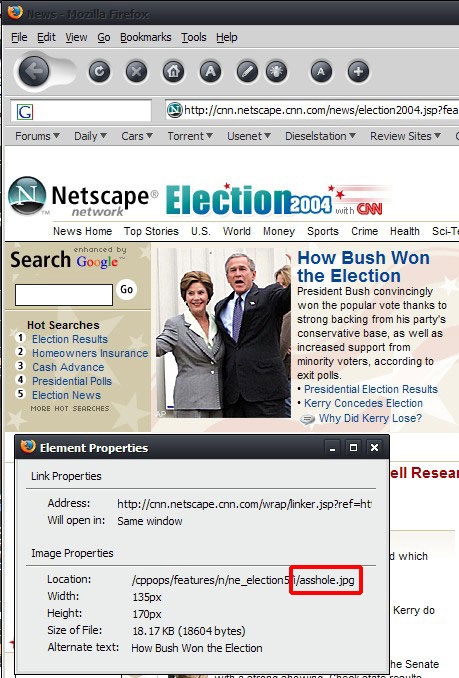This screenshot has width=459, height=678.
Task: Stop loading with the X toolbar icon
Action: pos(137,72)
